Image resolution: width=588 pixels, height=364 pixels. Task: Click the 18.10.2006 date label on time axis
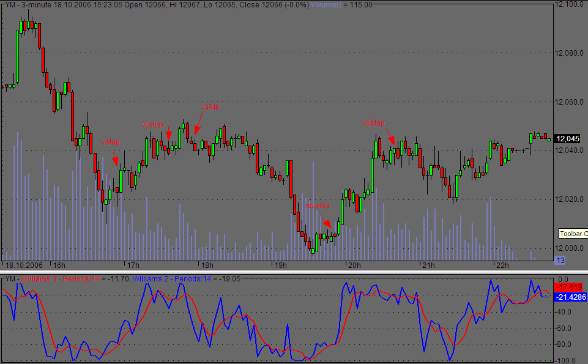(x=24, y=265)
